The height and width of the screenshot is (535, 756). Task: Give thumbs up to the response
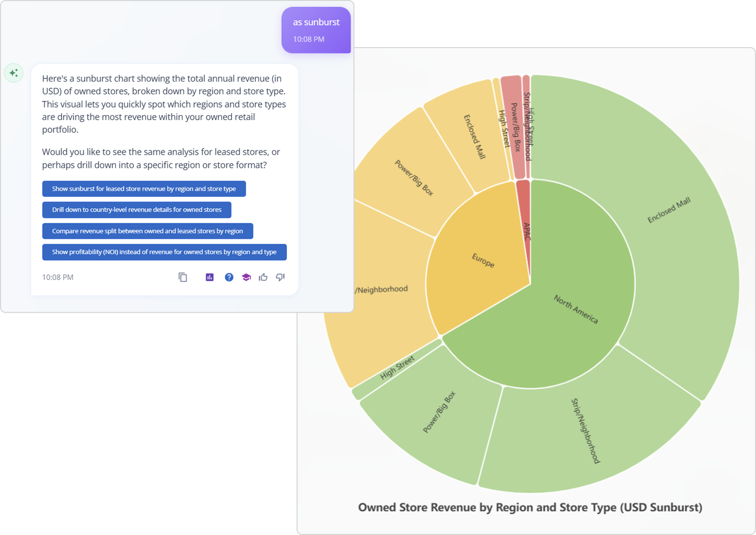tap(263, 277)
